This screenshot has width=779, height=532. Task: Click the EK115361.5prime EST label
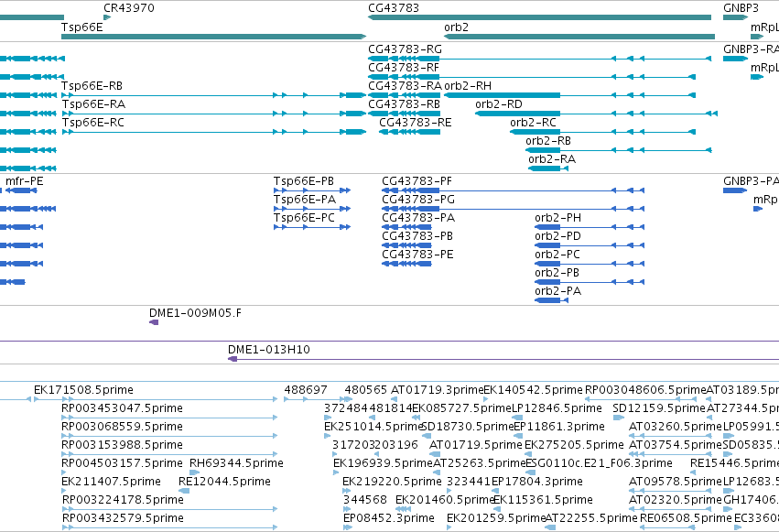tap(543, 501)
